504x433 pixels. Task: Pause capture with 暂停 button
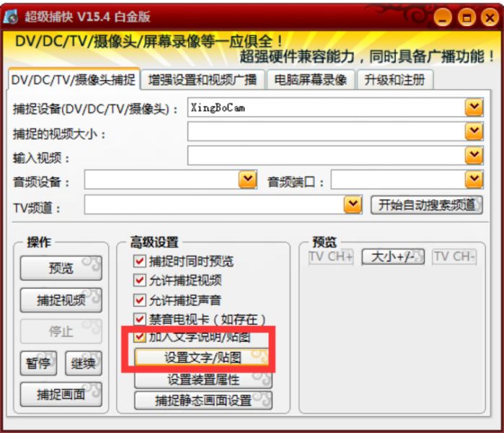pos(38,363)
